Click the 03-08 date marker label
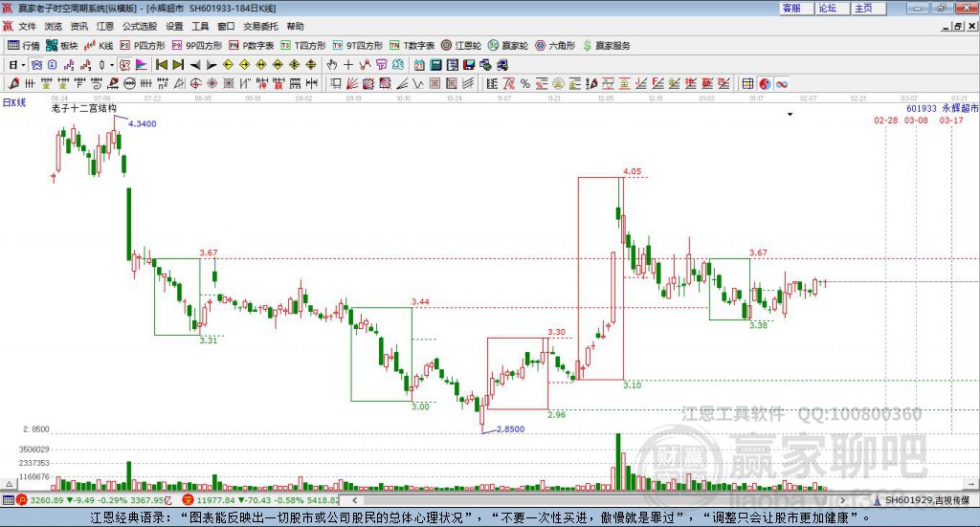 917,121
